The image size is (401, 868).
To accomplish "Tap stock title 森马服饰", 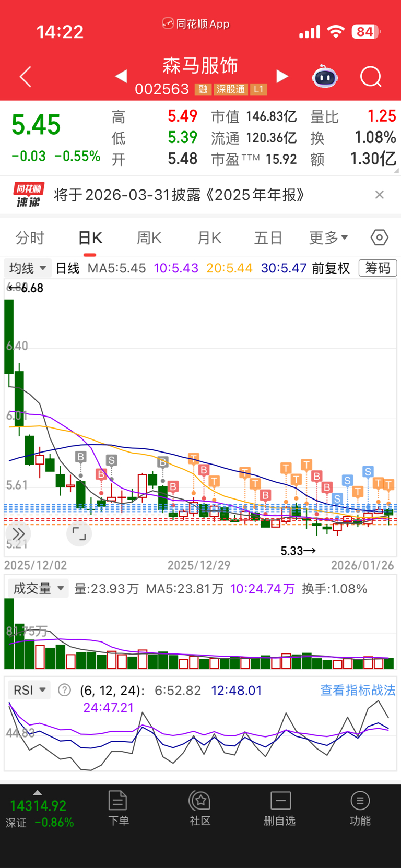I will [200, 66].
